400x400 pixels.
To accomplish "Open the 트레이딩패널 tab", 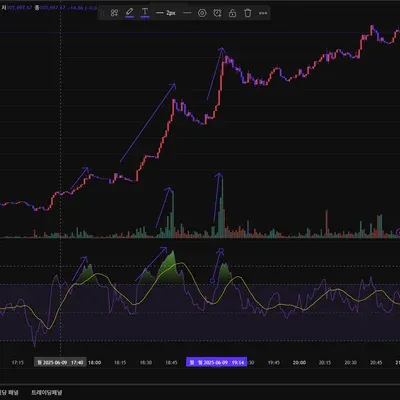I will pyautogui.click(x=47, y=393).
